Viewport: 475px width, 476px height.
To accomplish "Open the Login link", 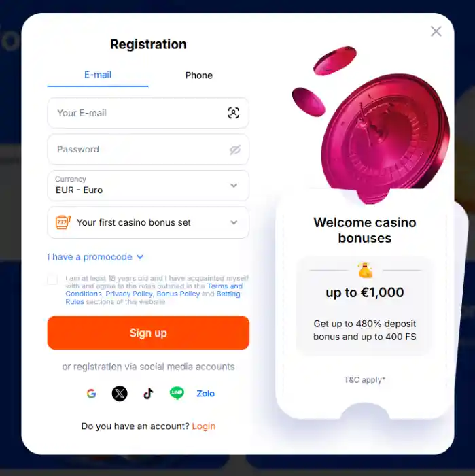I will click(204, 426).
